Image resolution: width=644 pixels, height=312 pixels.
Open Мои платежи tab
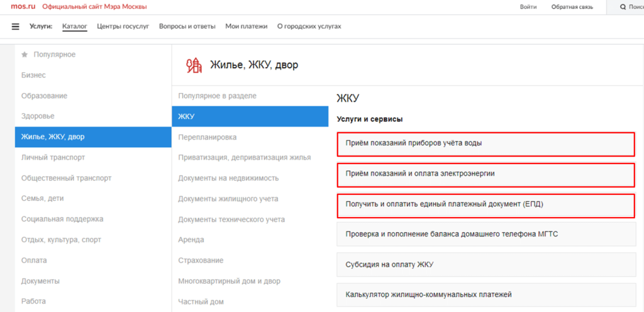(x=247, y=26)
